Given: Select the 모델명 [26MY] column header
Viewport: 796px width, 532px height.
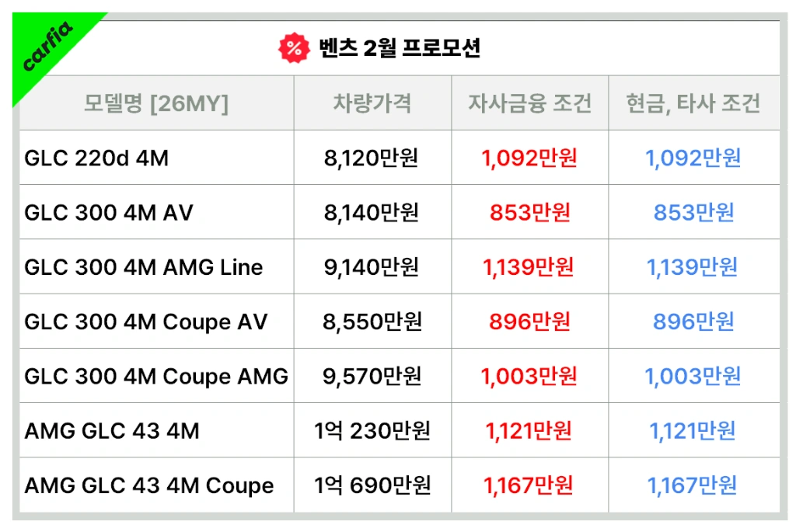Looking at the screenshot, I should tap(156, 103).
